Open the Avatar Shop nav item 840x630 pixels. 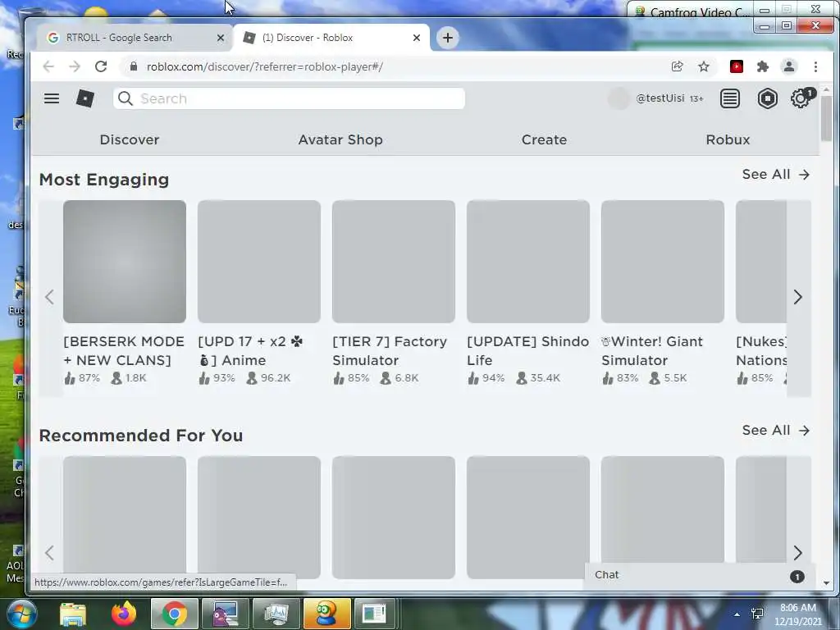point(340,139)
